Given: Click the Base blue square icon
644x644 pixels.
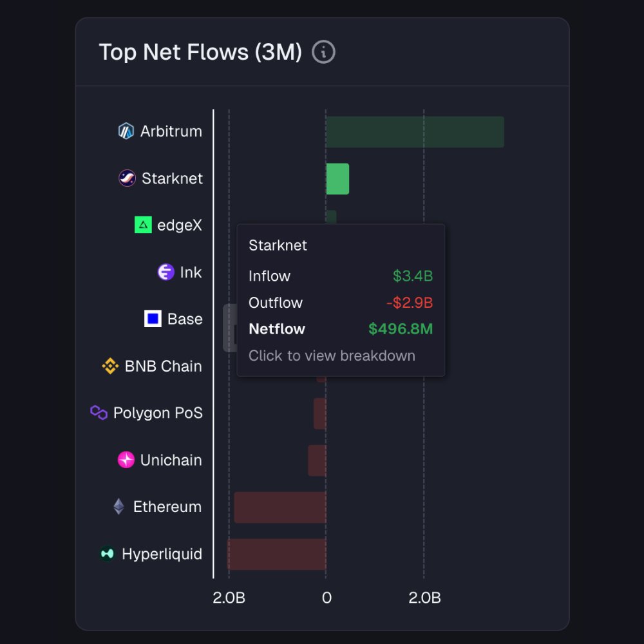Looking at the screenshot, I should pyautogui.click(x=153, y=319).
